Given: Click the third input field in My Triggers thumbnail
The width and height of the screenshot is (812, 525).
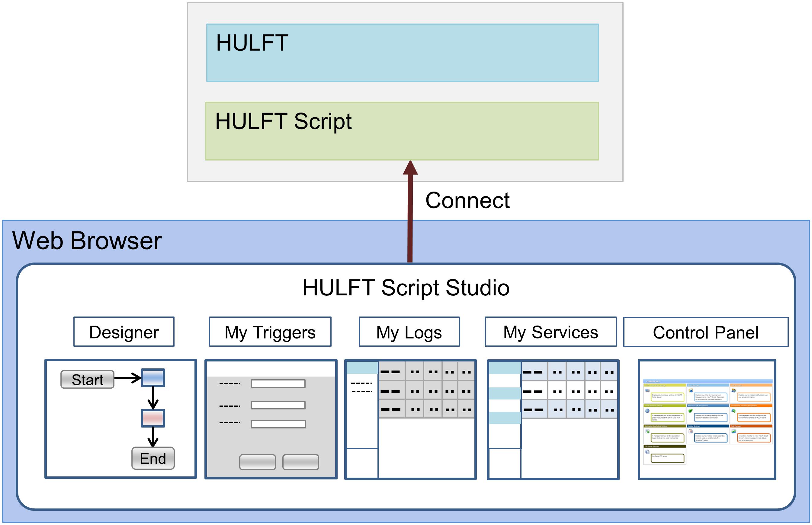Looking at the screenshot, I should (x=278, y=424).
